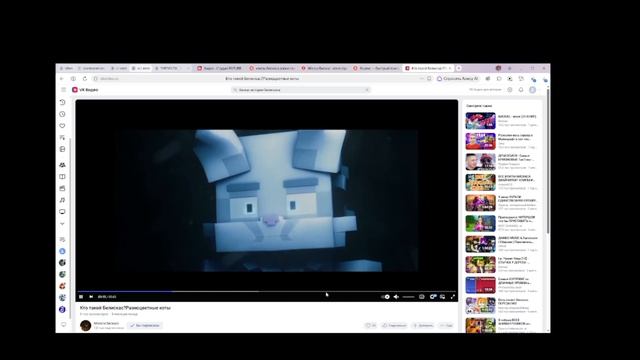Open a new browser tab with plus
Image resolution: width=640 pixels, height=360 pixels.
[x=459, y=68]
